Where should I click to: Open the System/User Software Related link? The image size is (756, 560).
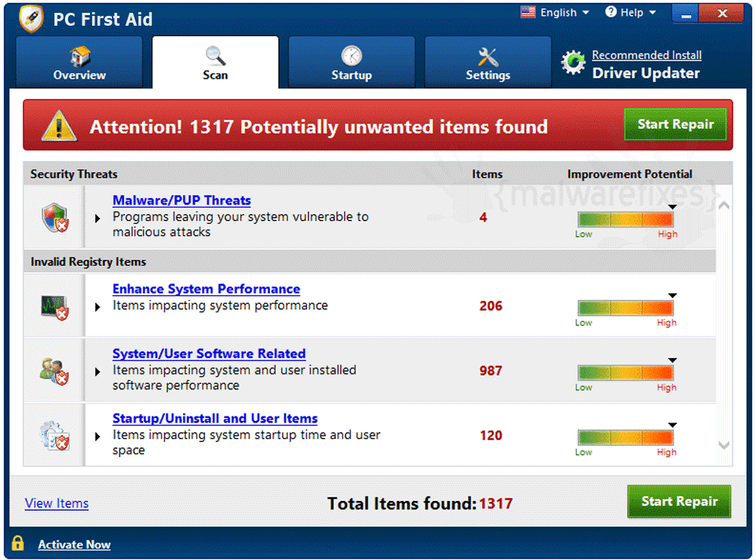coord(209,354)
